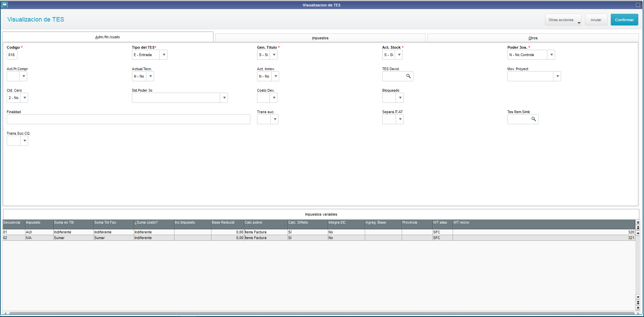This screenshot has height=317, width=644.
Task: Open the Actual.Tecn. dropdown
Action: 150,76
